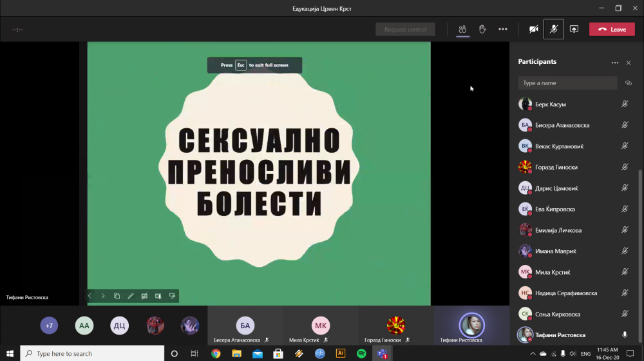Select the pen annotation tool on the slide

(131, 296)
